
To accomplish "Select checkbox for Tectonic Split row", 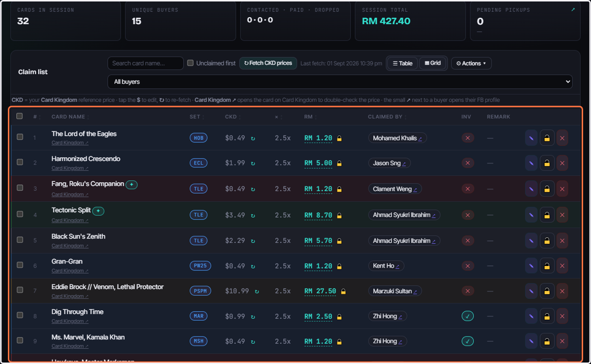I will [20, 214].
